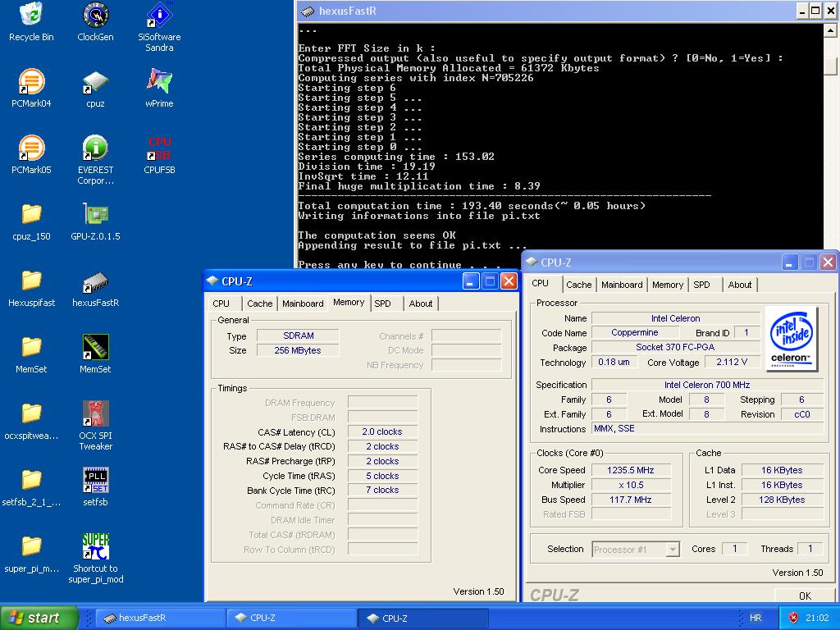Open SiSoftware Sandra desktop shortcut
The image size is (840, 630).
point(159,15)
